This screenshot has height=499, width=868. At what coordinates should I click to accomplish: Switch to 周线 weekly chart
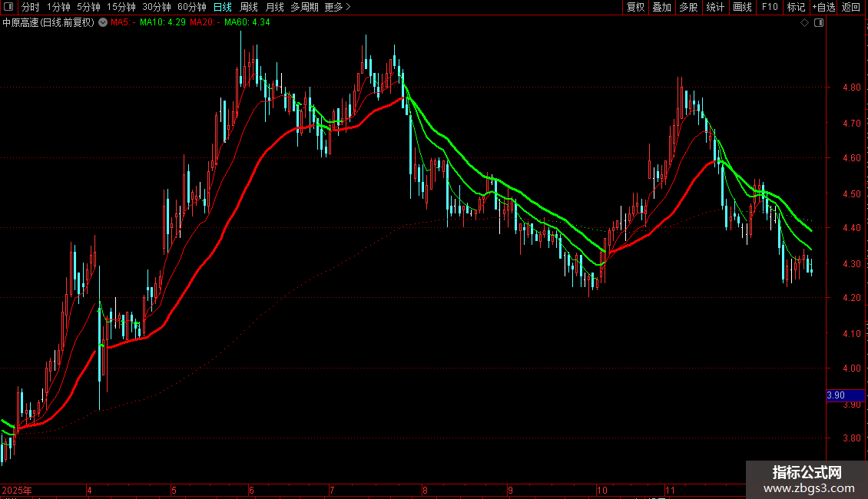249,7
